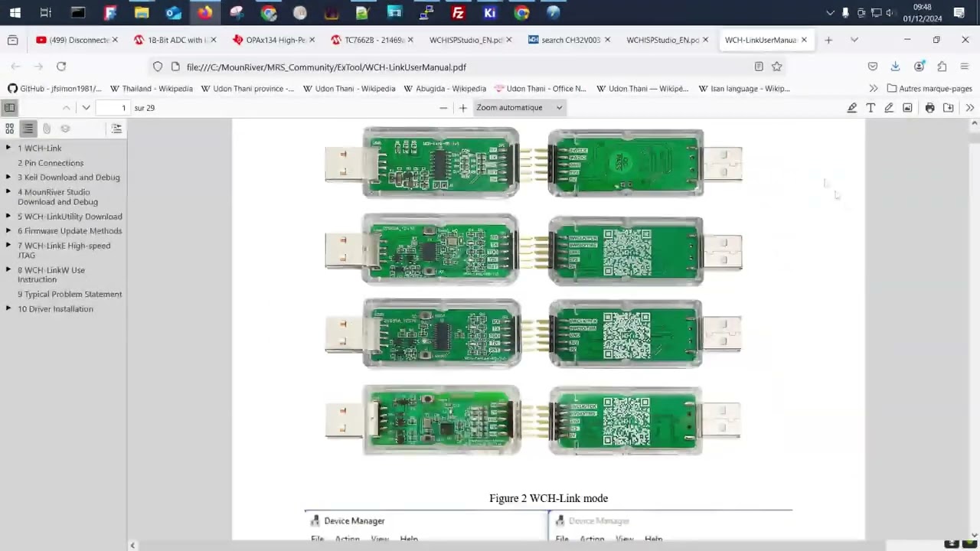Switch to the 'TC7662B' tab
This screenshot has height=551, width=980.
tap(372, 40)
